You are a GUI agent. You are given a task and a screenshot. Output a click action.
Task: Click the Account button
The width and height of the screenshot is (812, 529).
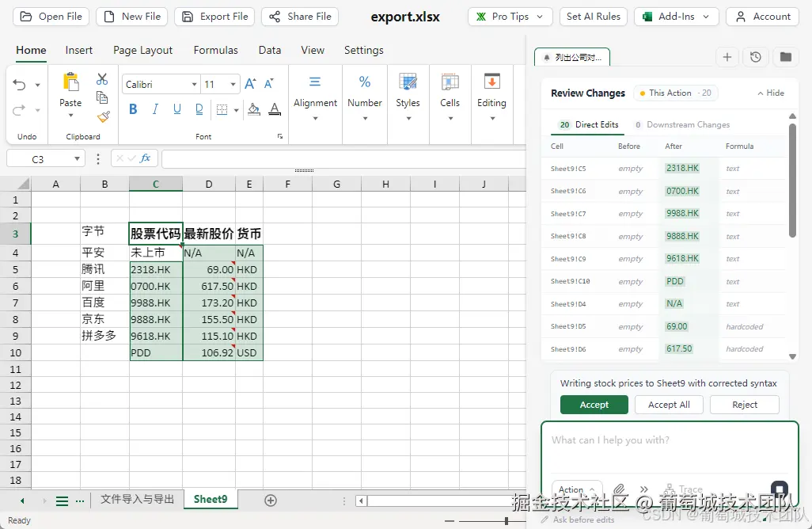point(763,17)
